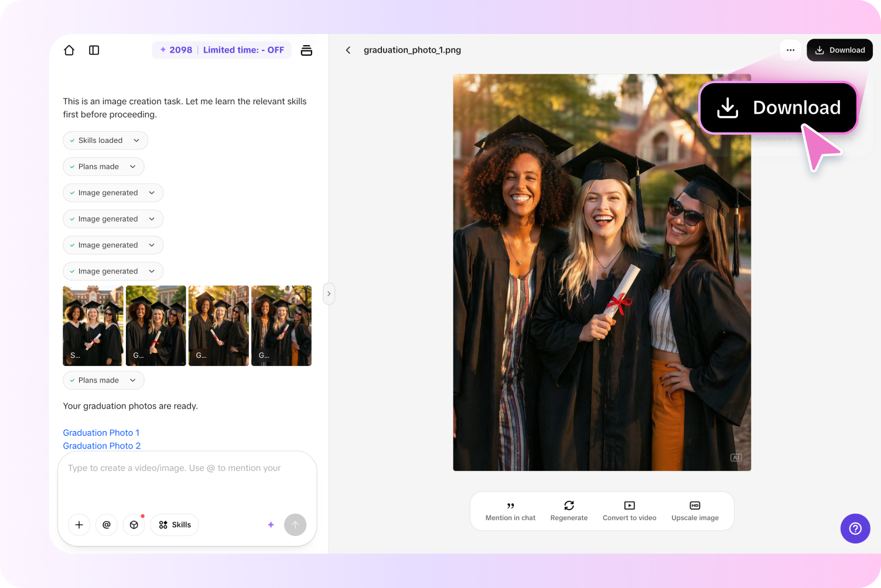Screen dimensions: 881x588
Task: Click the purple sparkle enhance icon
Action: pyautogui.click(x=271, y=525)
